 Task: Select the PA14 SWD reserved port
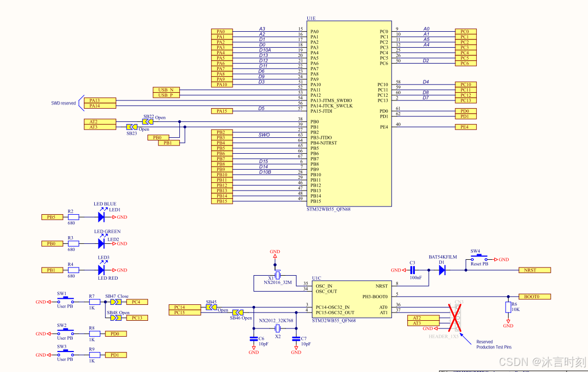[100, 106]
